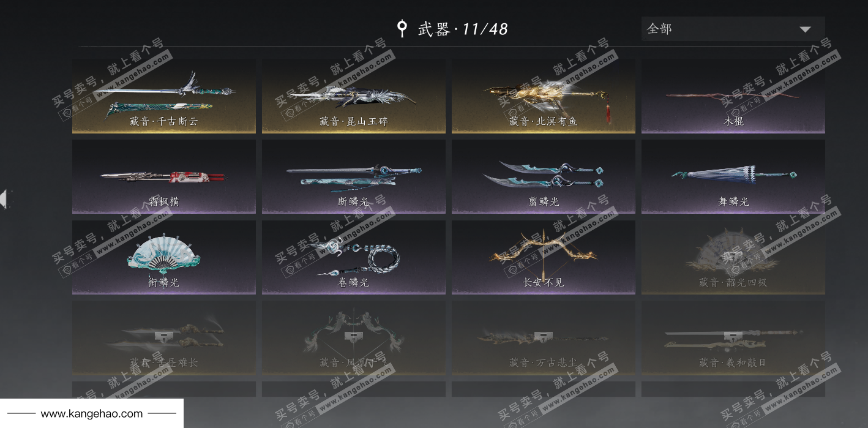The width and height of the screenshot is (868, 428).
Task: Click the dropdown arrow beside 全部
Action: [805, 29]
